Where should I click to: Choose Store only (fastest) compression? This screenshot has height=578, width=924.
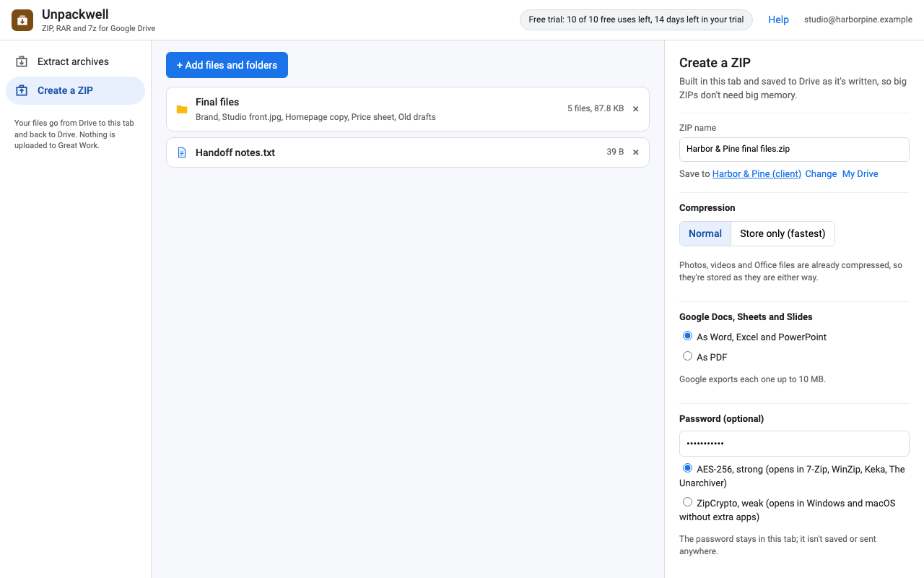tap(783, 233)
